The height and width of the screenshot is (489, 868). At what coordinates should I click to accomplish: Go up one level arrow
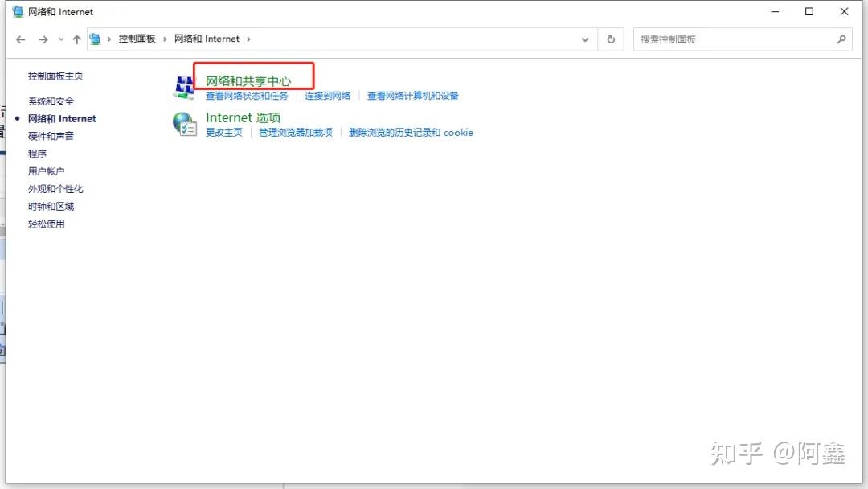[77, 39]
